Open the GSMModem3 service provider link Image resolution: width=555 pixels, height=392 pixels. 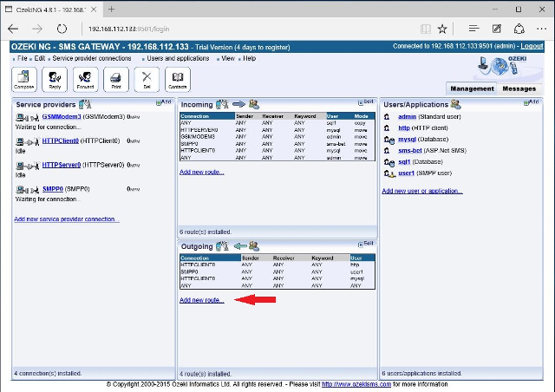[62, 116]
